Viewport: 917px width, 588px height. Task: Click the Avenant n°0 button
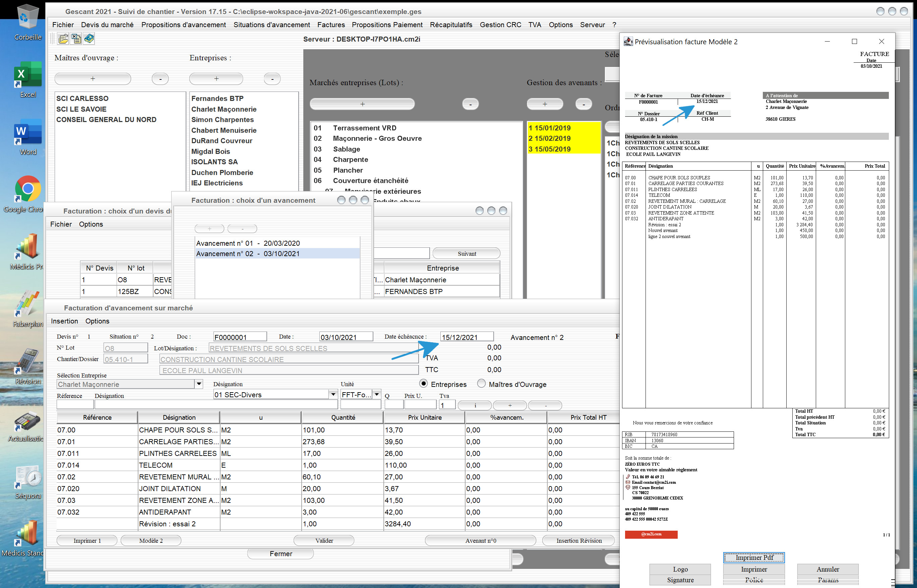480,541
